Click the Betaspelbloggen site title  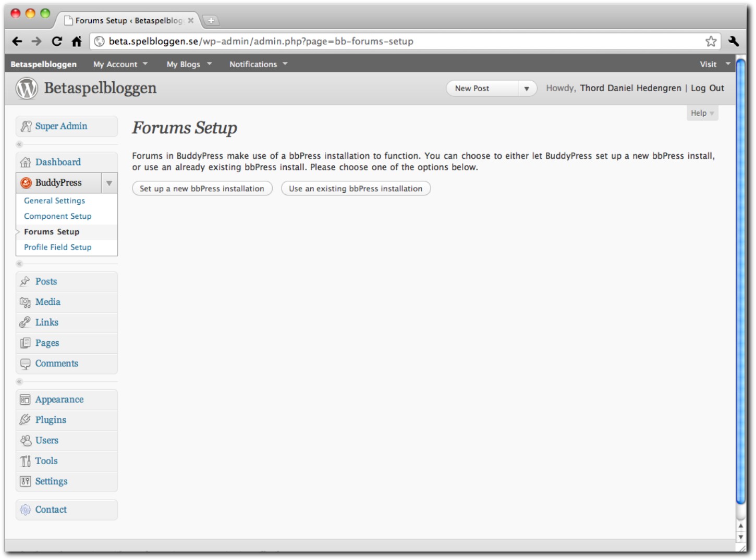tap(100, 88)
